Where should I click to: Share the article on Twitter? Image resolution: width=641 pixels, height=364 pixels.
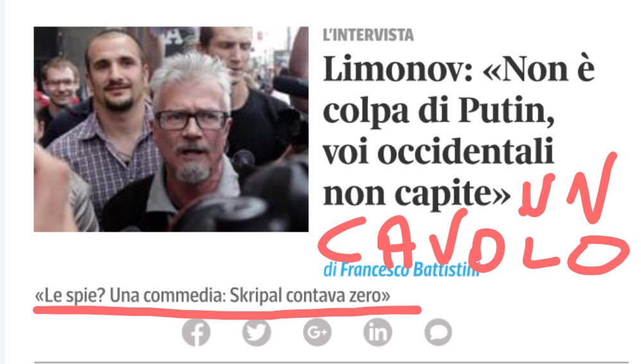(x=256, y=332)
